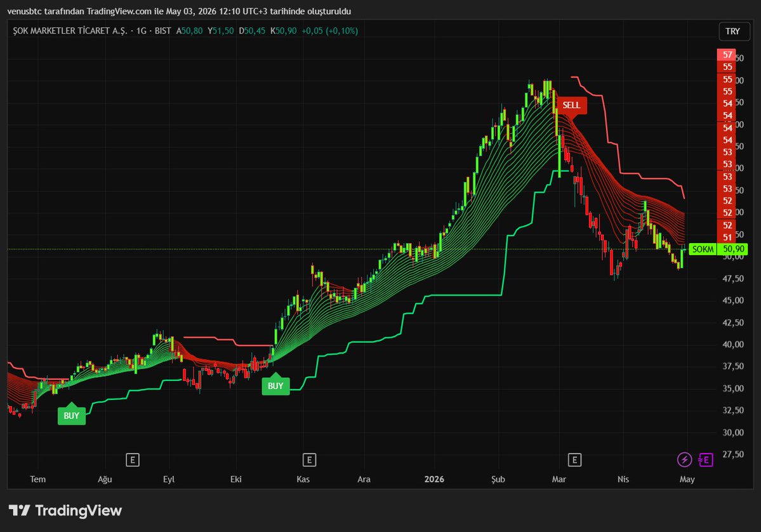Click the green SOKM symbol price tag
Viewport: 761px width, 532px height.
click(703, 249)
